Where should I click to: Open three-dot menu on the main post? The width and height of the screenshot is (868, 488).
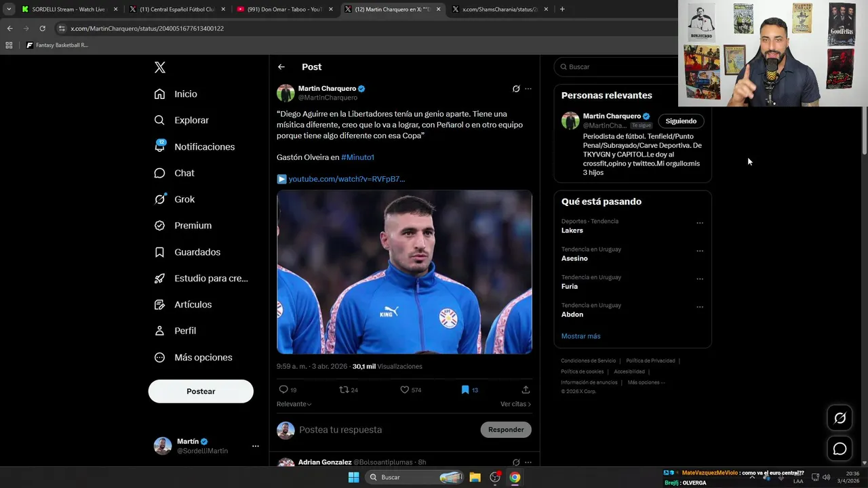tap(528, 89)
